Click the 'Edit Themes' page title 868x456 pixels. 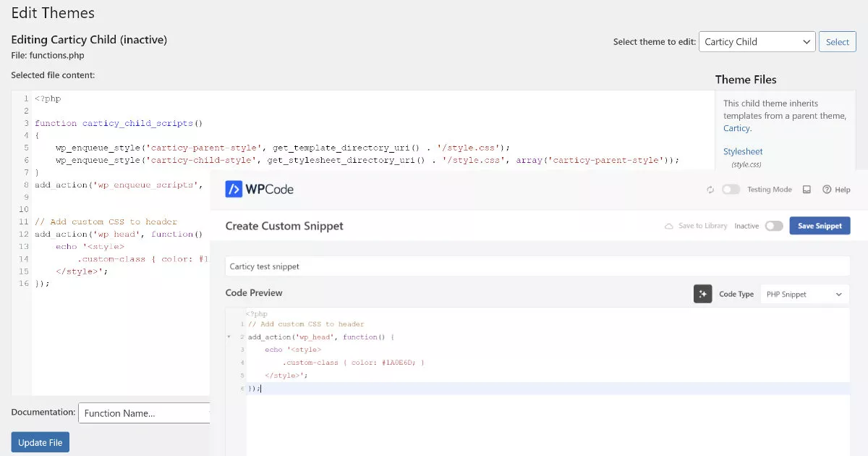[x=53, y=13]
